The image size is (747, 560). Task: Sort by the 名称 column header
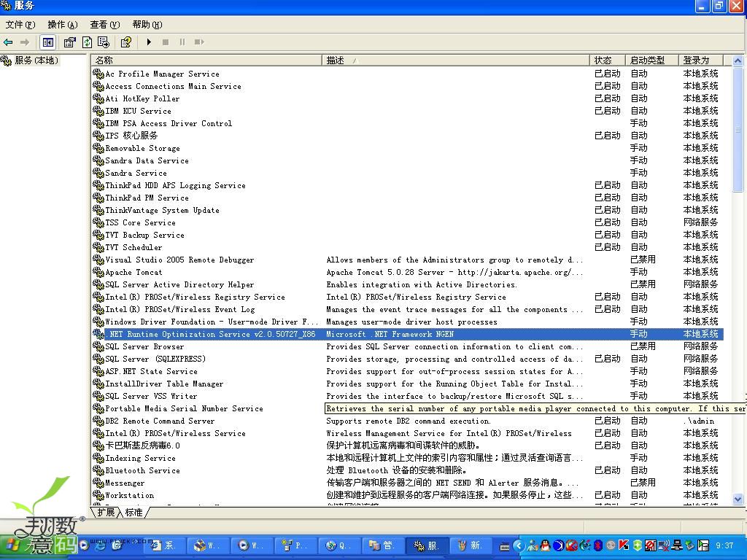(206, 61)
